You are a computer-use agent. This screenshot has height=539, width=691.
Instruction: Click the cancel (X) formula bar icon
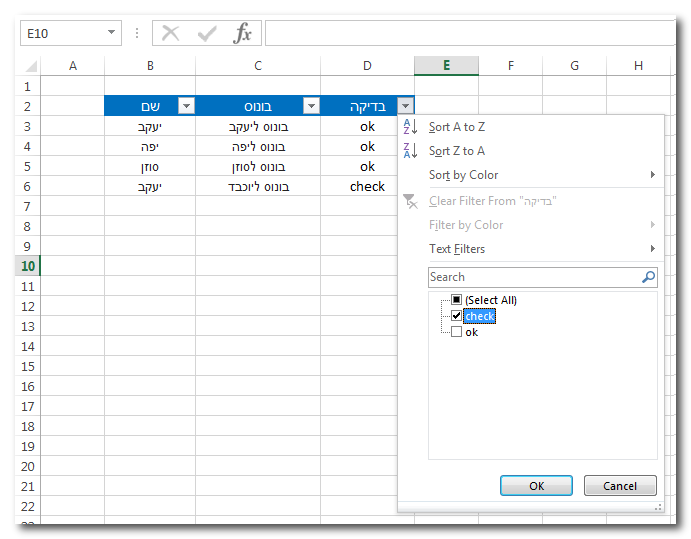[171, 34]
